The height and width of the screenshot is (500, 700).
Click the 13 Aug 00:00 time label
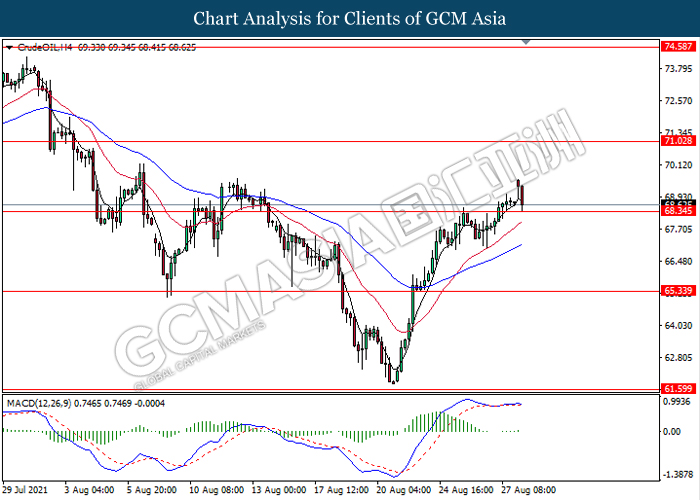[279, 490]
